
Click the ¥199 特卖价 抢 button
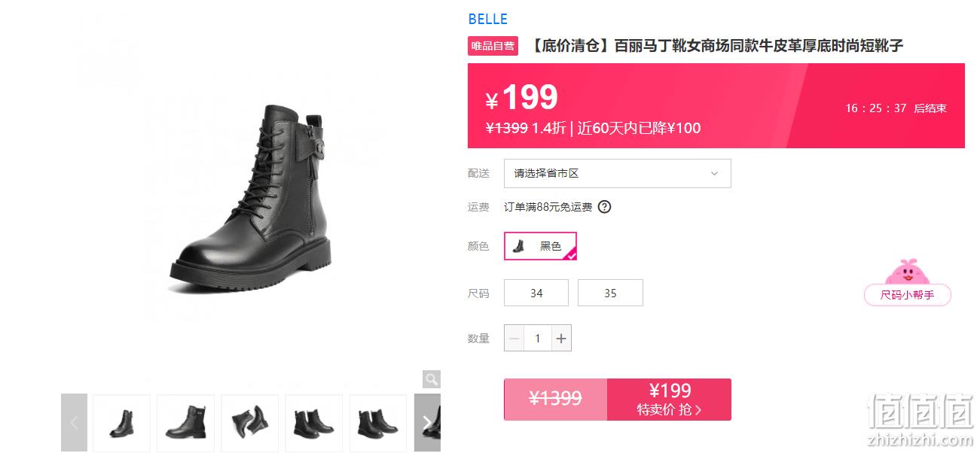[x=669, y=400]
